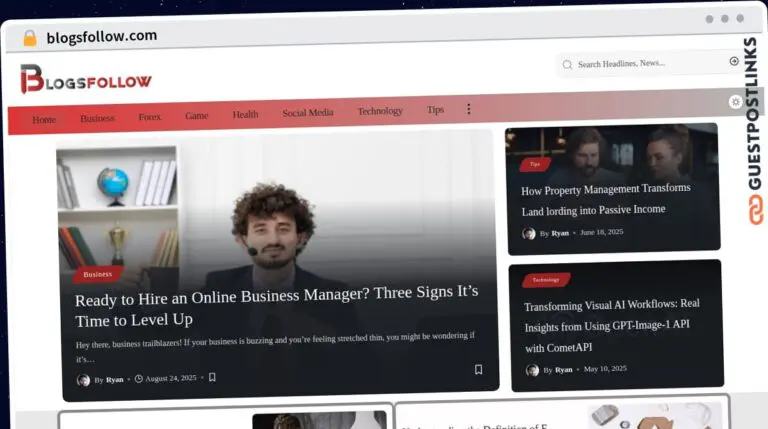Viewport: 768px width, 429px height.
Task: Open the three-dot more menu
Action: point(469,109)
